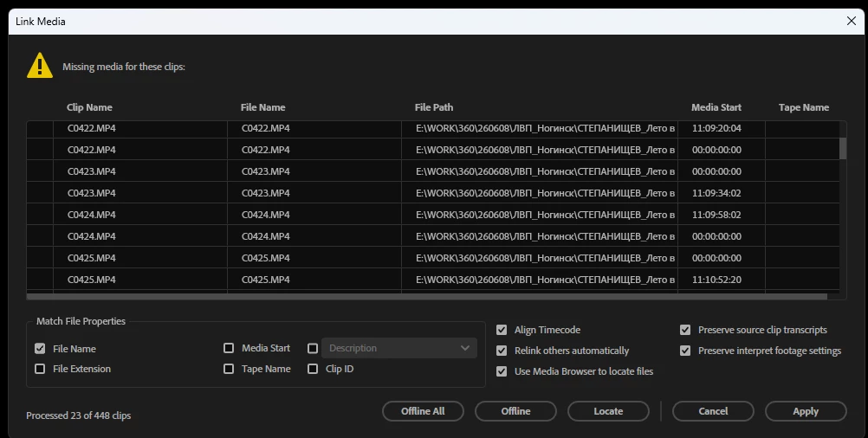Click the clip list vertical scrollbar thumb
The height and width of the screenshot is (438, 868).
(843, 148)
